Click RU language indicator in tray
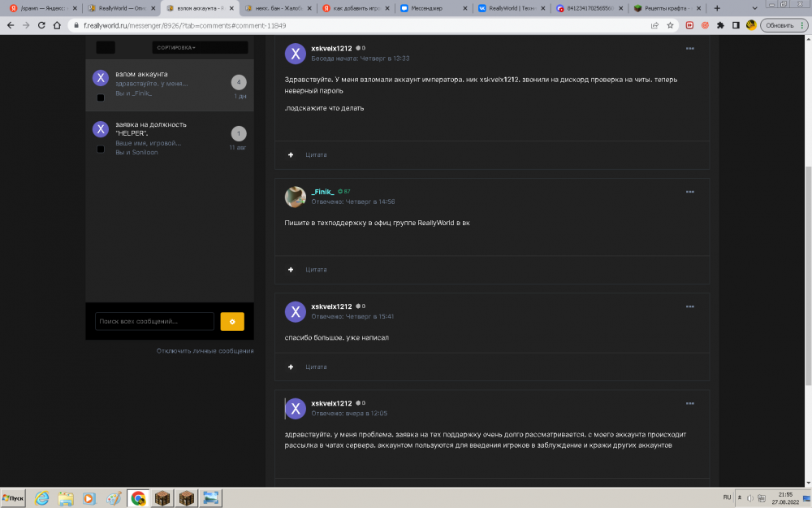Viewport: 812px width, 508px height. [727, 497]
